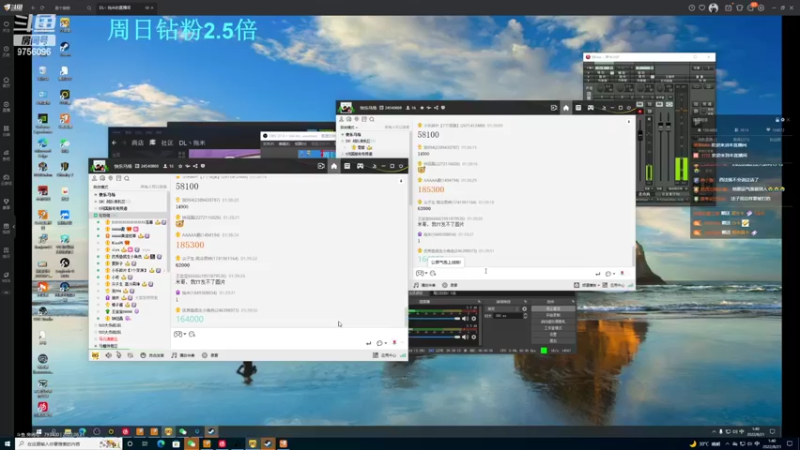Viewport: 800px width, 450px height.
Task: Mute the speaker in front YY bottom bar
Action: pyautogui.click(x=108, y=355)
